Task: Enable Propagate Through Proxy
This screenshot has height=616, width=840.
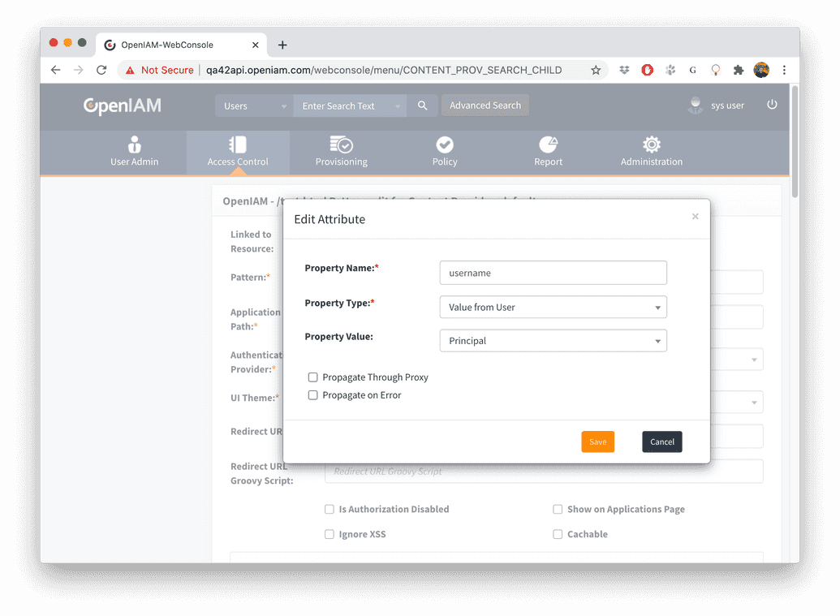Action: 312,377
